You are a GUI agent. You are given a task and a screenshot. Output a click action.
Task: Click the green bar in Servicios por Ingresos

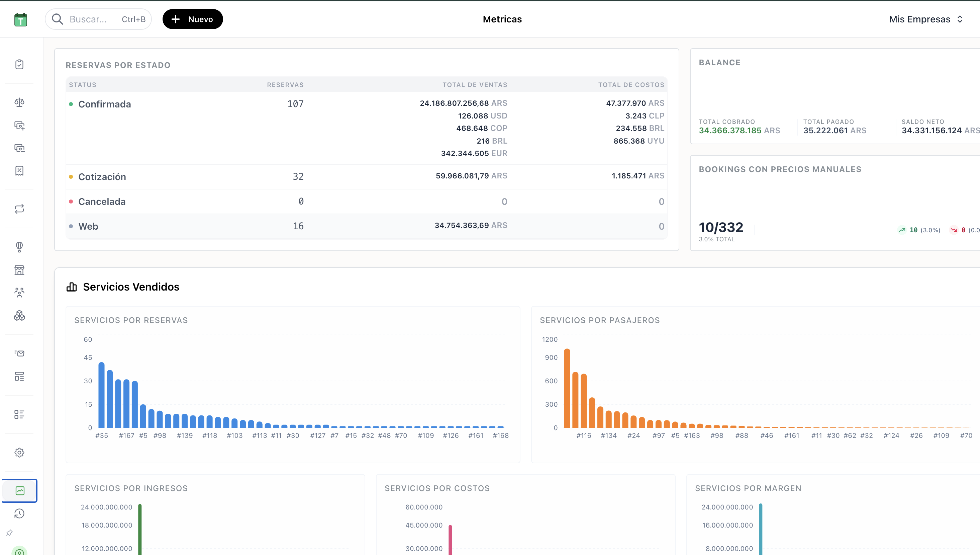140,529
